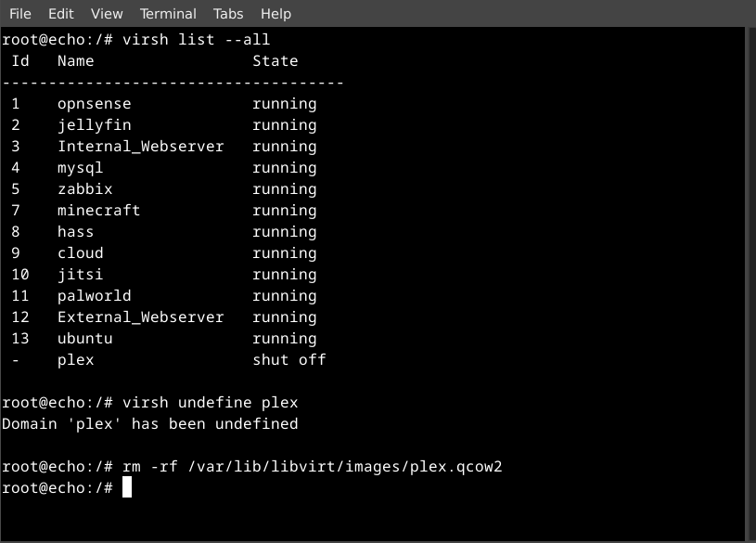Viewport: 756px width, 543px height.
Task: Select the opnsense VM name
Action: click(x=94, y=103)
